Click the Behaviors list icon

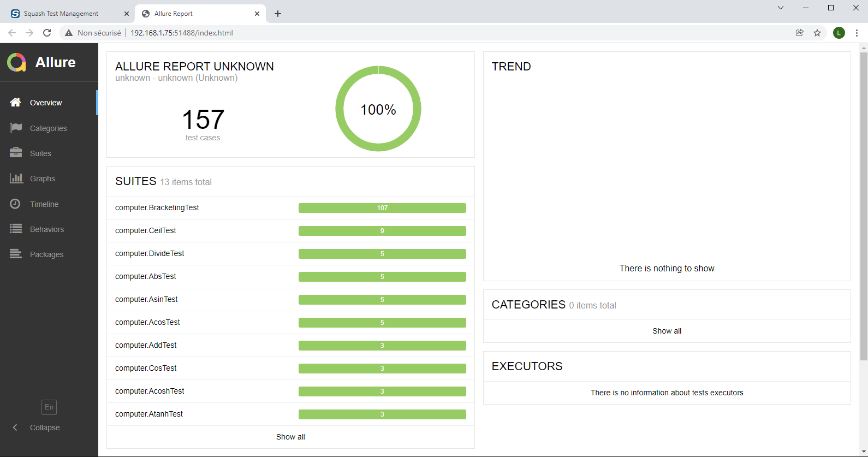[x=16, y=229]
